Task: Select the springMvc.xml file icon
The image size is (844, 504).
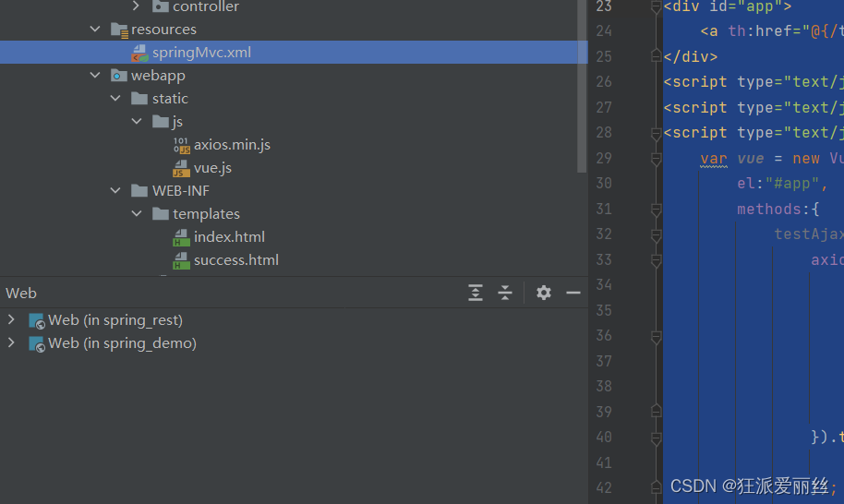Action: coord(140,53)
